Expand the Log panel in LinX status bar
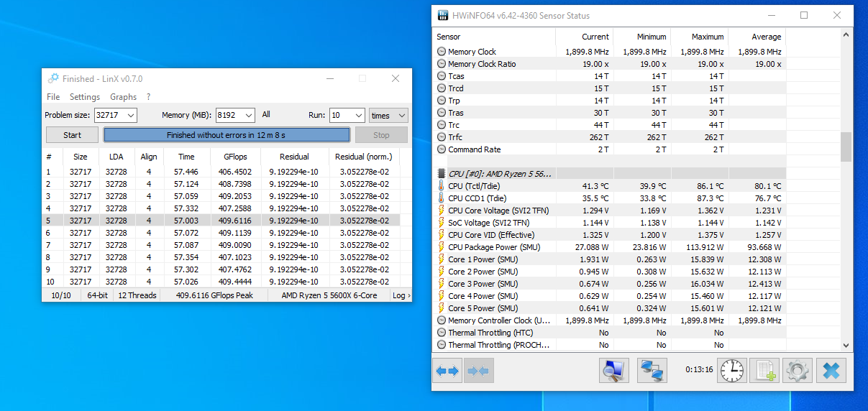Screen dimensions: 868x411 (x=401, y=295)
